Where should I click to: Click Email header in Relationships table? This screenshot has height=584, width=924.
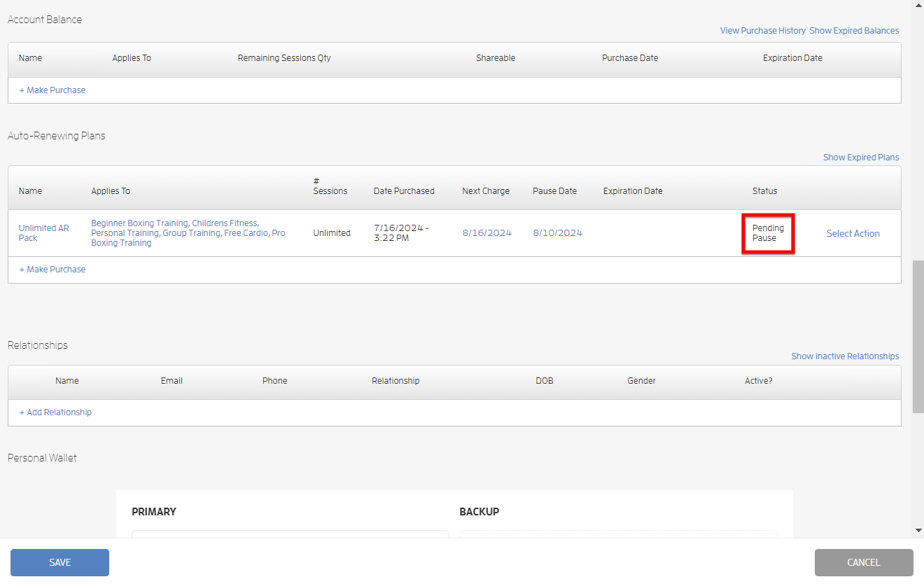tap(171, 381)
